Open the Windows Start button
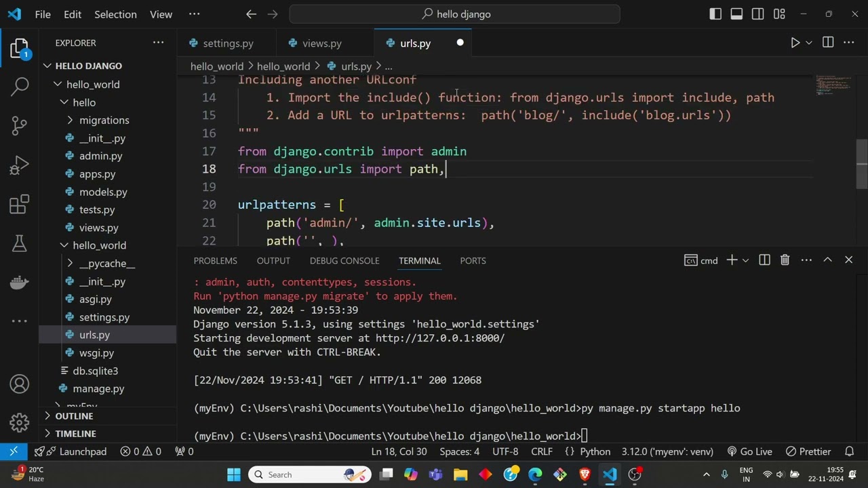868x488 pixels. click(x=234, y=474)
